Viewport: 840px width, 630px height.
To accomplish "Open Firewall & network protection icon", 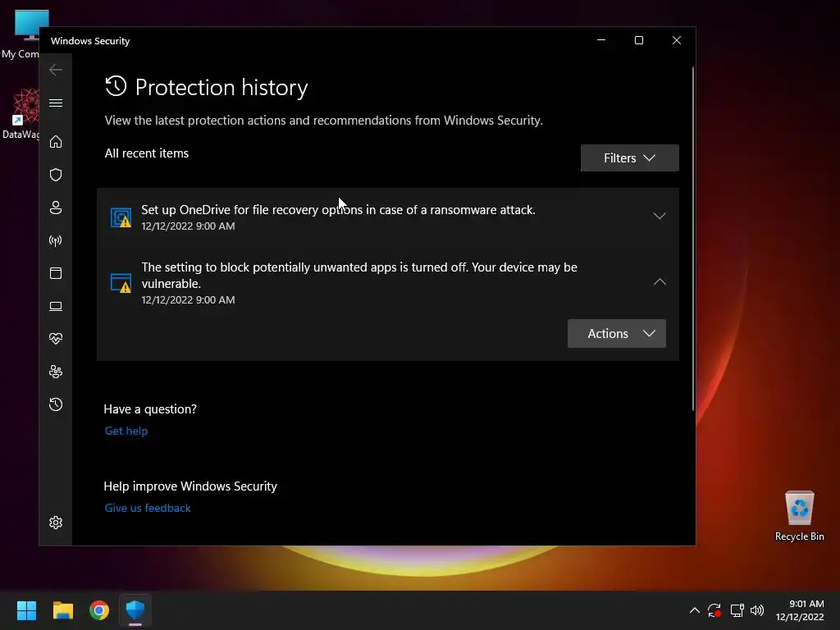I will (x=56, y=240).
